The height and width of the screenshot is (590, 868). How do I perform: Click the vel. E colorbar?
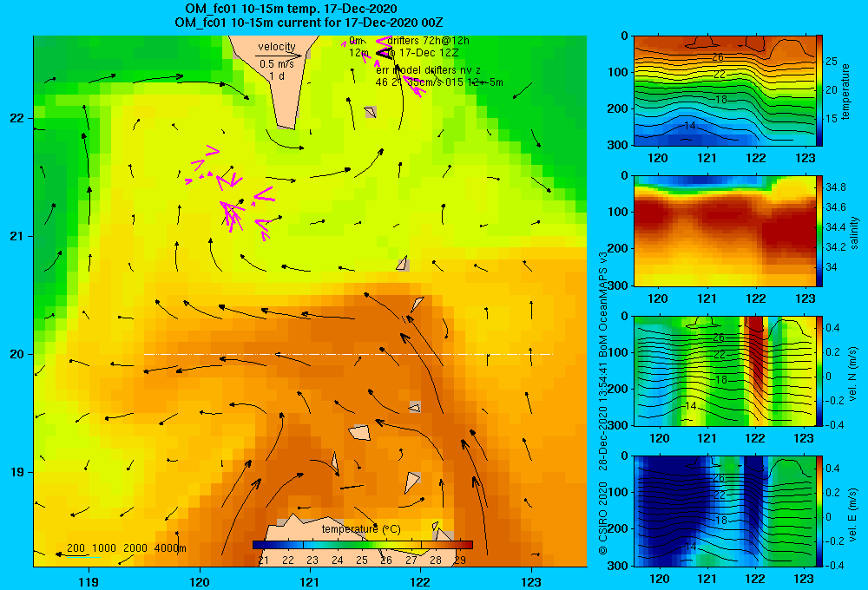[x=819, y=511]
